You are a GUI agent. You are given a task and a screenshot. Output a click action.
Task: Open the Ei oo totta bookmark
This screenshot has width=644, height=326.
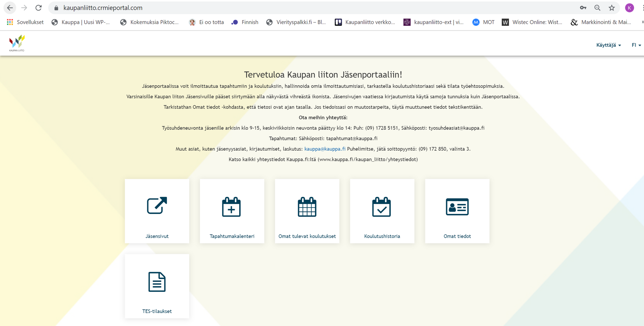pos(206,22)
